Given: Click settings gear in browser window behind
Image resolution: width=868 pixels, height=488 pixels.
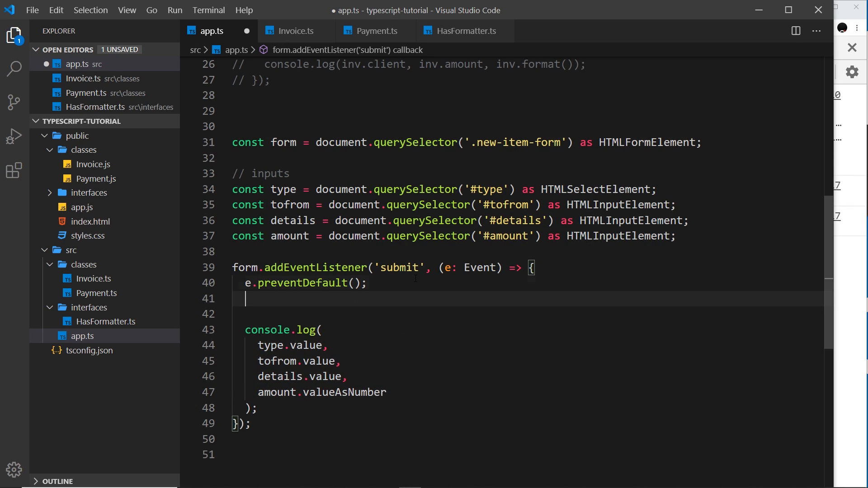Looking at the screenshot, I should pos(852,72).
